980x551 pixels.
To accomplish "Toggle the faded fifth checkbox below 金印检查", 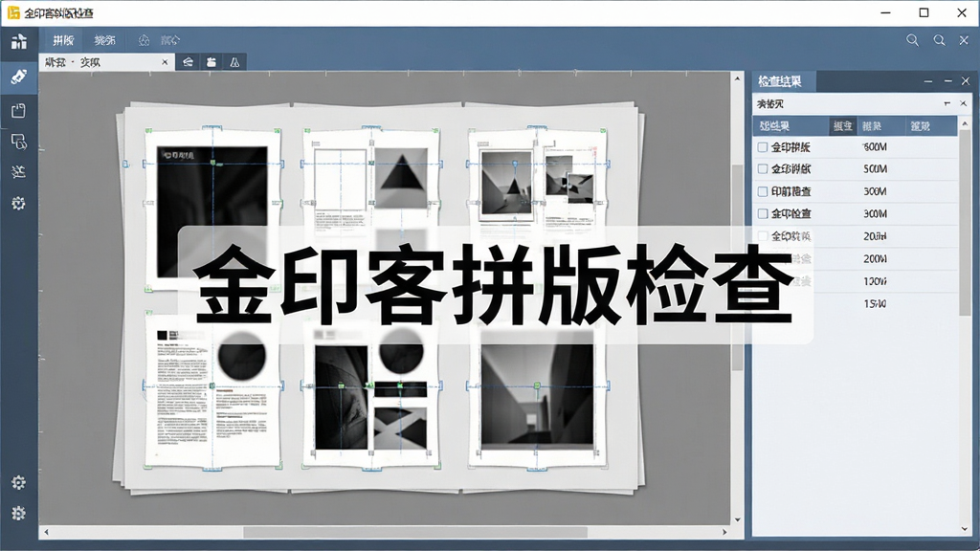I will coord(763,236).
